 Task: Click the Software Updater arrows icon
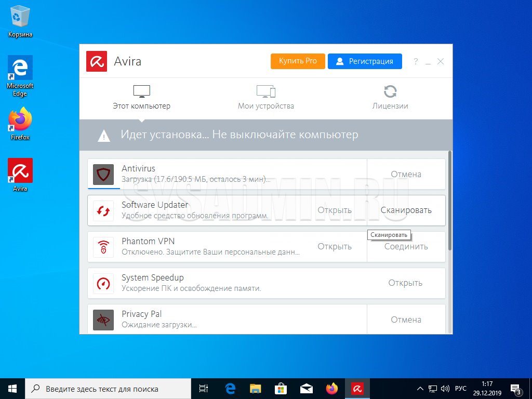coord(103,211)
